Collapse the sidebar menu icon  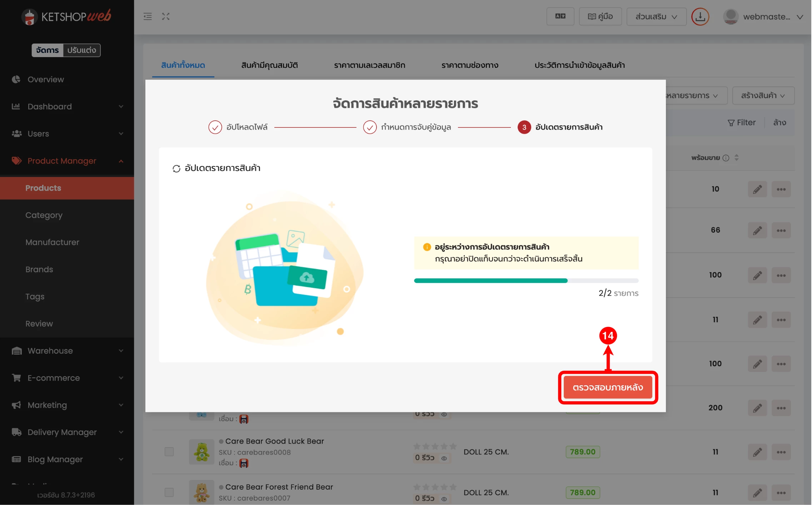pyautogui.click(x=148, y=16)
